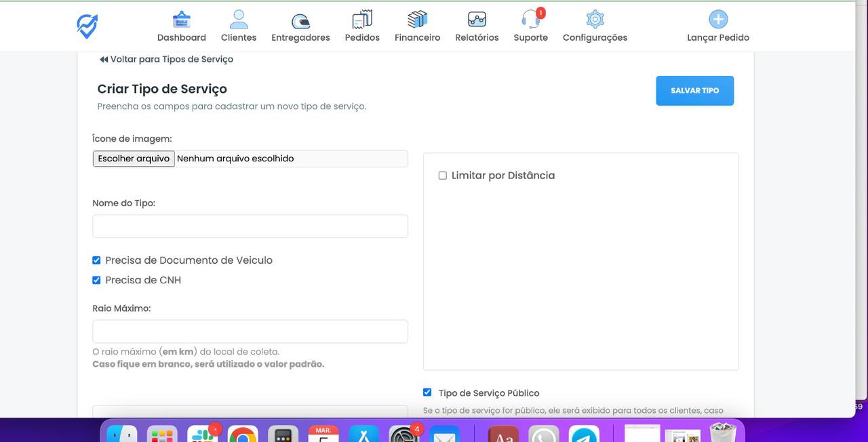This screenshot has width=868, height=442.
Task: Open Configurações with the gear icon
Action: [594, 19]
